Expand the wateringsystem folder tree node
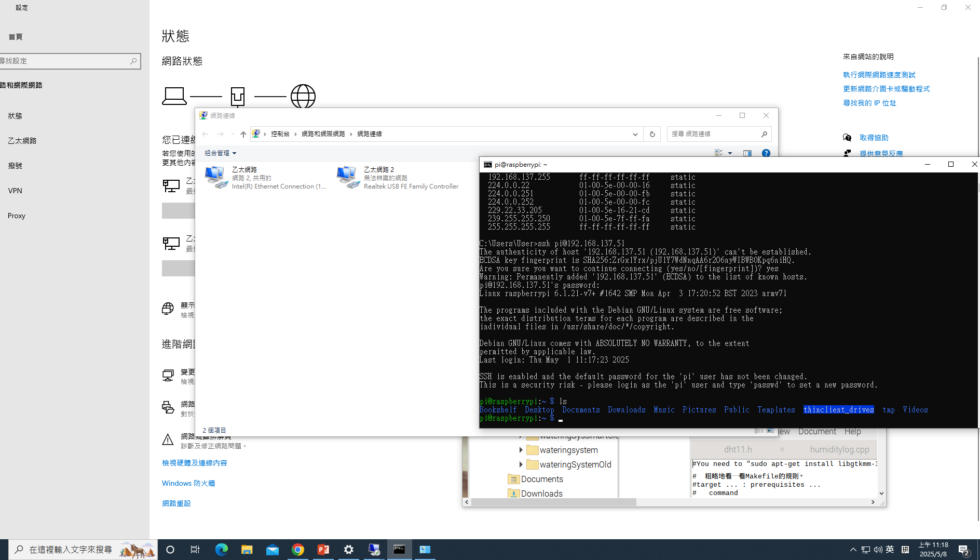Viewport: 980px width, 560px height. (521, 450)
